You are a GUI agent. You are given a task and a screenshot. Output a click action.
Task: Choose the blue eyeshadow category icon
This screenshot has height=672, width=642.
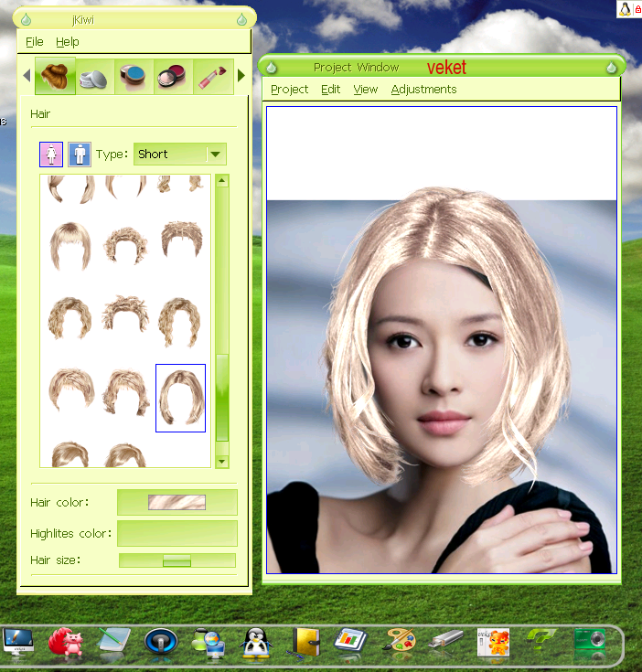click(x=134, y=77)
